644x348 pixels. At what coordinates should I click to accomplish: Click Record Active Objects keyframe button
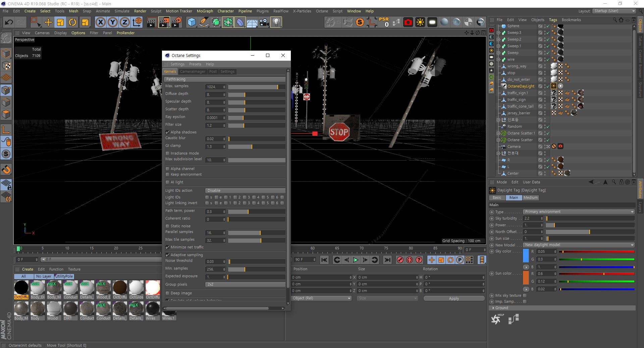pyautogui.click(x=400, y=260)
